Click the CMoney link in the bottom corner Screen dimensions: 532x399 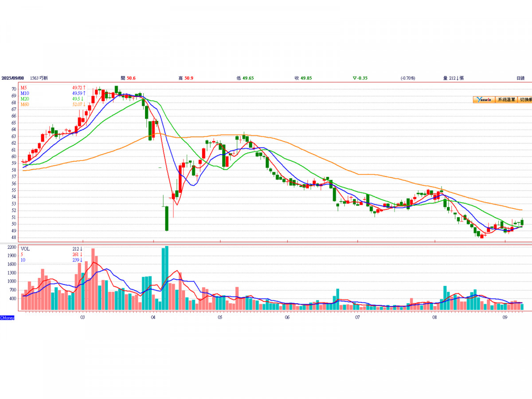(x=7, y=318)
